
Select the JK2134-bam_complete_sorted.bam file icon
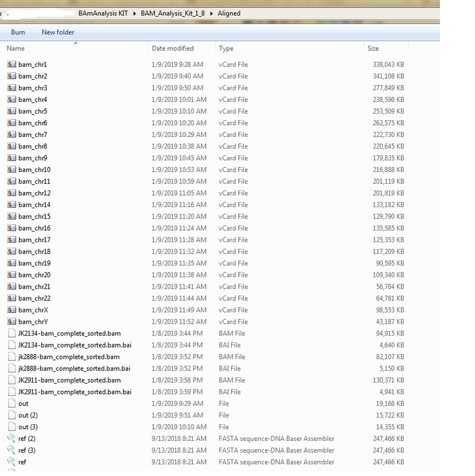(x=11, y=333)
